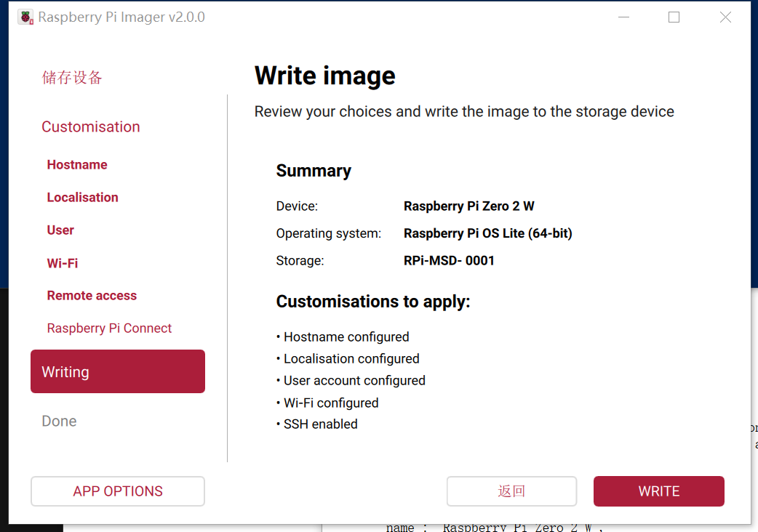Open APP OPTIONS
Image resolution: width=758 pixels, height=532 pixels.
(118, 491)
